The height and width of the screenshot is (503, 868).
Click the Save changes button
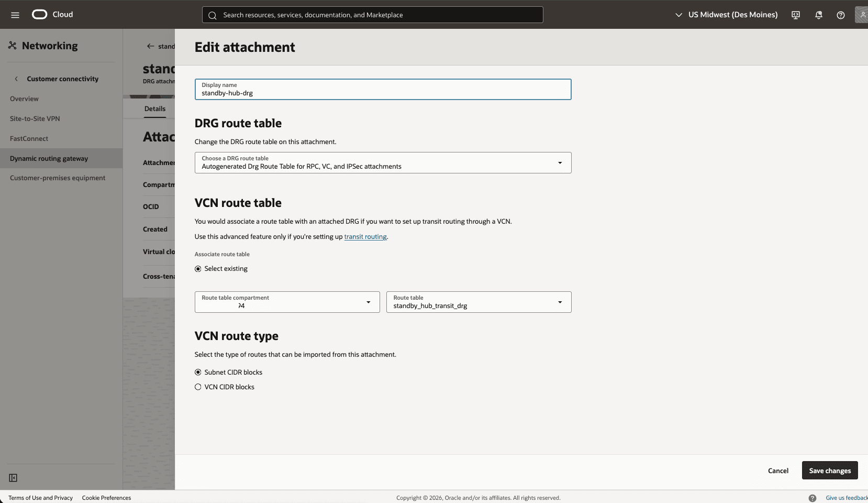pyautogui.click(x=829, y=470)
